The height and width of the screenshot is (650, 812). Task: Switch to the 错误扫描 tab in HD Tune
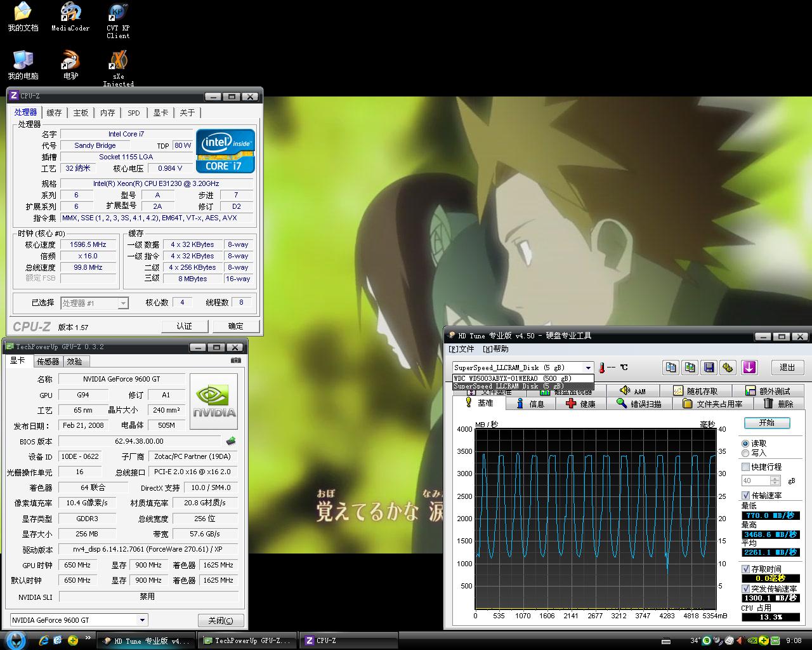[639, 403]
